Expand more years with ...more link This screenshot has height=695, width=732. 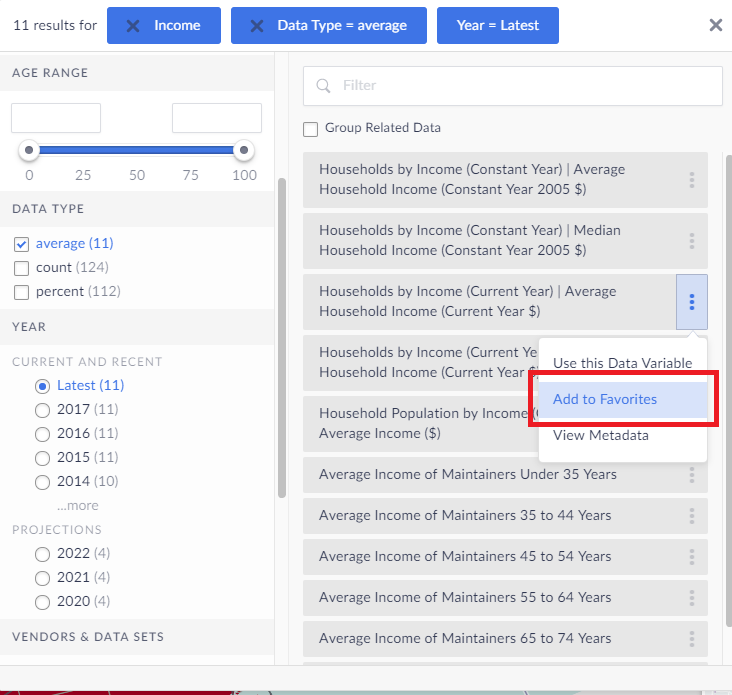tap(77, 506)
